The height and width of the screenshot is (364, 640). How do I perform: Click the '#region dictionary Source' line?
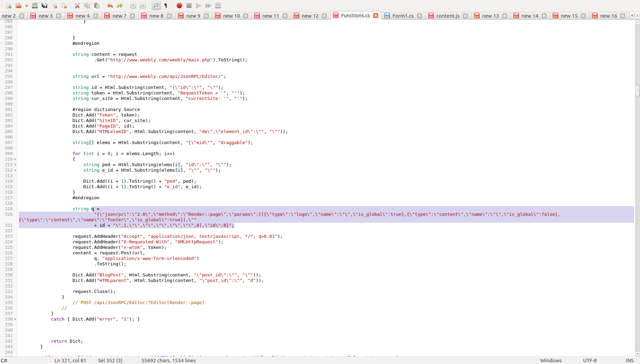106,110
